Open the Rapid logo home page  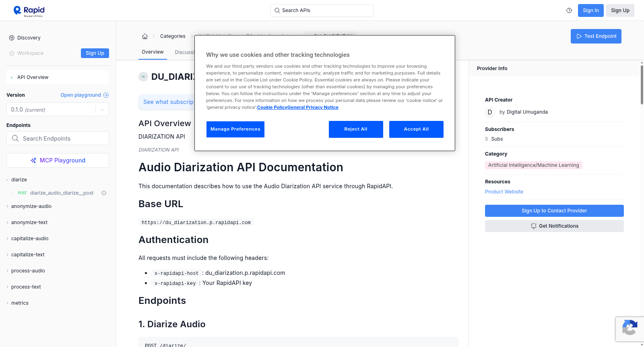click(x=29, y=11)
